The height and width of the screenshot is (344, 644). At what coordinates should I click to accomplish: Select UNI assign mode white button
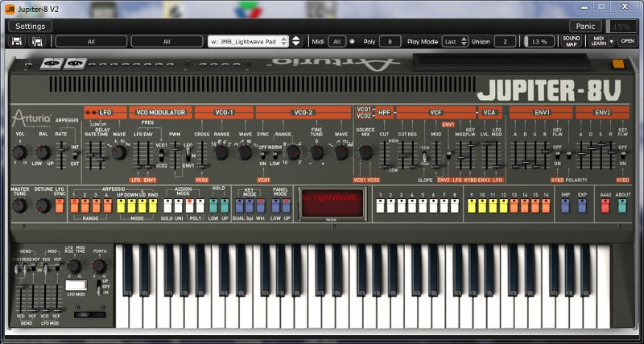(x=178, y=206)
